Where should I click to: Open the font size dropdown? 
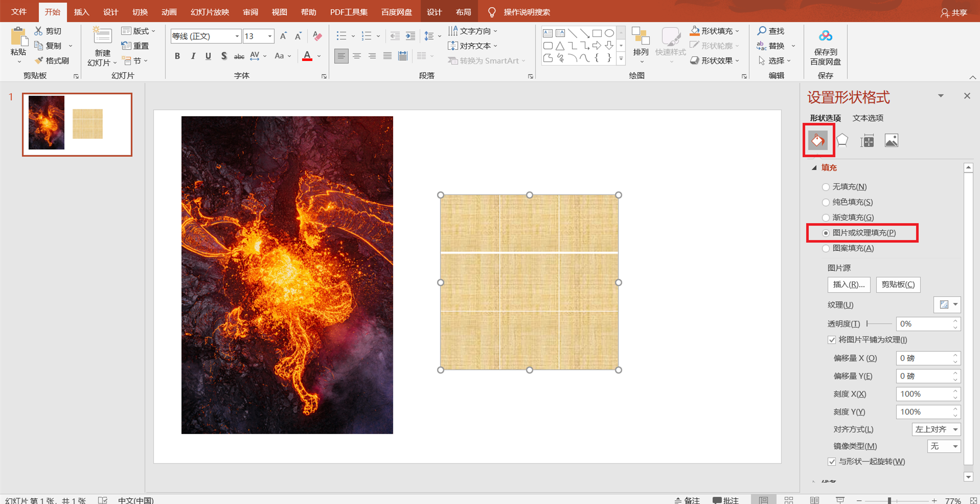pos(269,36)
